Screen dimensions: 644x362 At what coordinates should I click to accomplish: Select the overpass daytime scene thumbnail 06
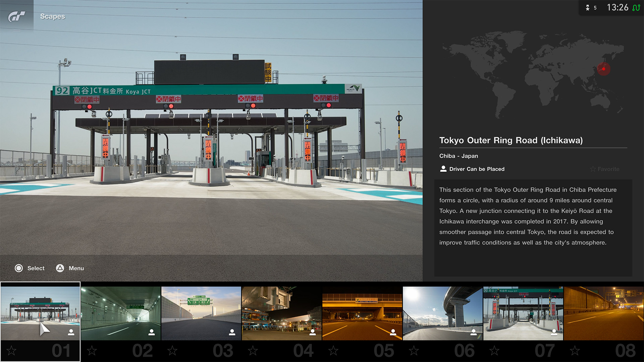click(443, 313)
